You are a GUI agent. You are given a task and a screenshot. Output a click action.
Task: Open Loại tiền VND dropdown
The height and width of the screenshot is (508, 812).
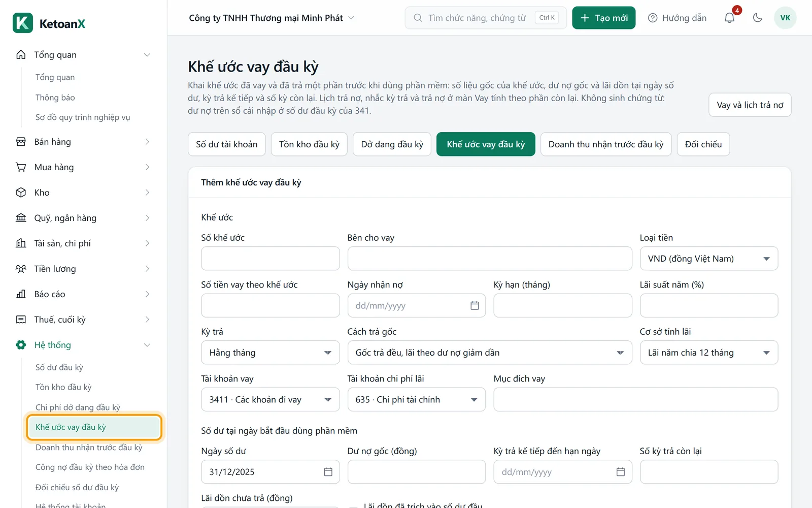click(709, 259)
